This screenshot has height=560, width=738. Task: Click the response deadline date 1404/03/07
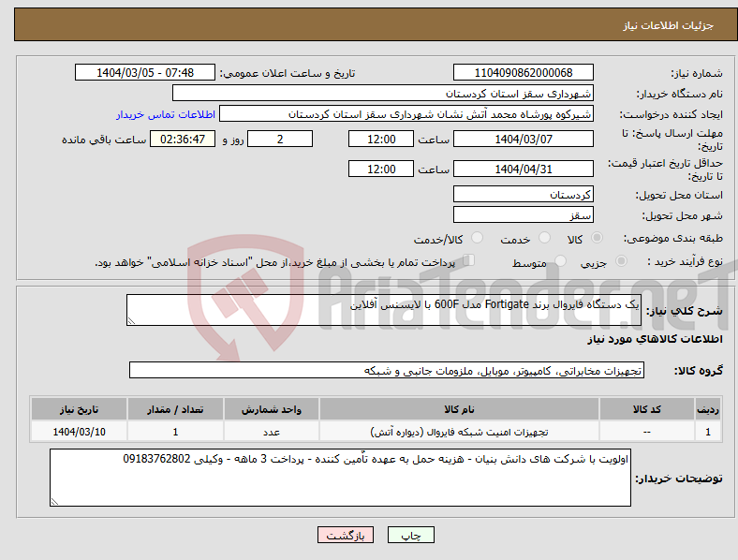click(x=524, y=139)
